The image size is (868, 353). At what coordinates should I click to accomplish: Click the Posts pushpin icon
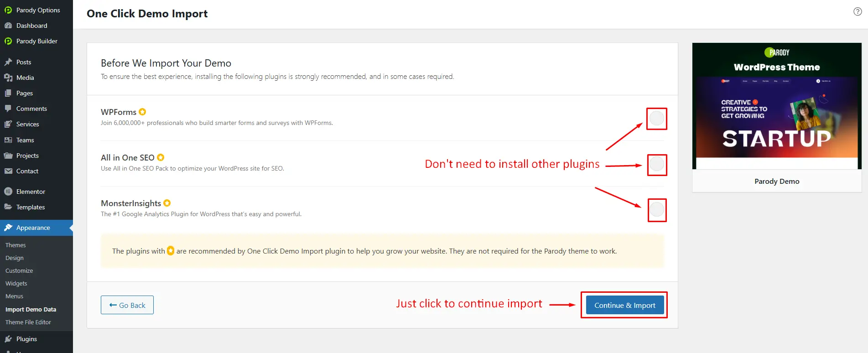8,62
